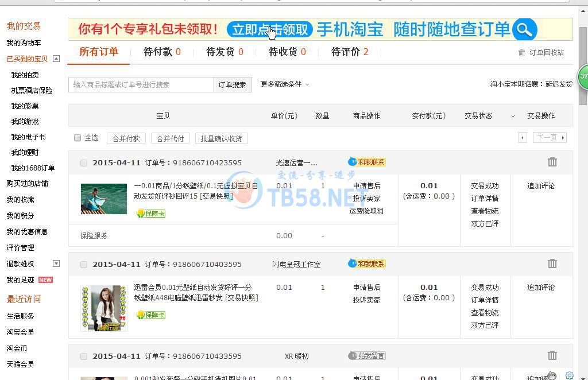
Task: Open 生活服务 in sidebar
Action: (20, 316)
